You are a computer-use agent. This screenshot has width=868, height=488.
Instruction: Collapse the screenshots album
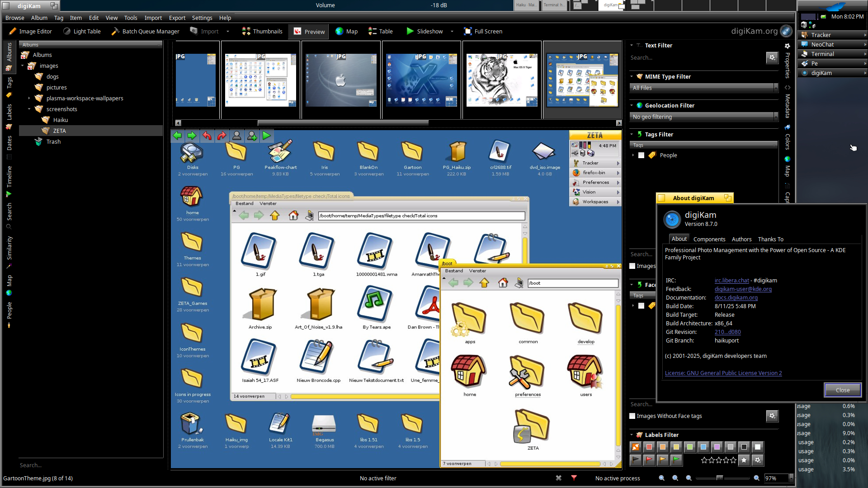(29, 109)
